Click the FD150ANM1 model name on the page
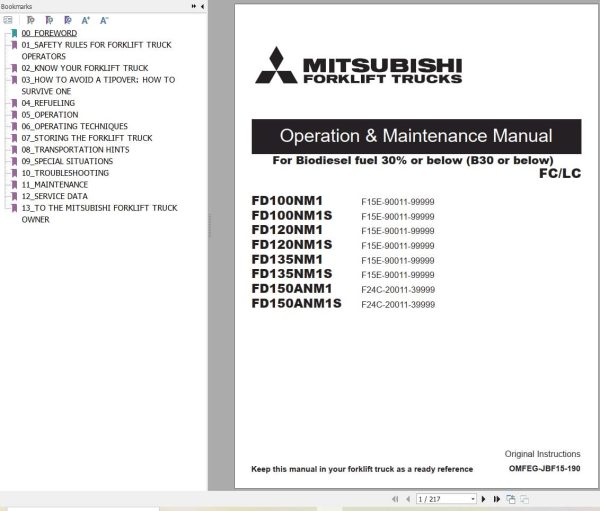The height and width of the screenshot is (511, 600). [x=292, y=289]
